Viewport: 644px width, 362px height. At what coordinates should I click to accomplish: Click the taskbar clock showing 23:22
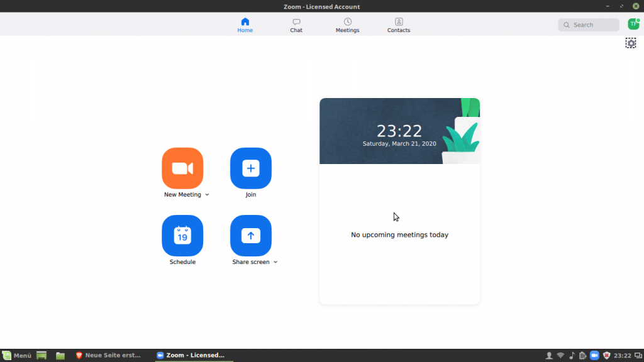click(x=622, y=356)
